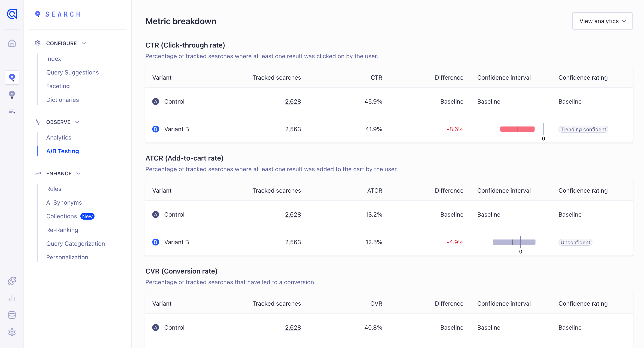Select the Search product icon in sidebar
The width and height of the screenshot is (644, 348).
[x=12, y=77]
